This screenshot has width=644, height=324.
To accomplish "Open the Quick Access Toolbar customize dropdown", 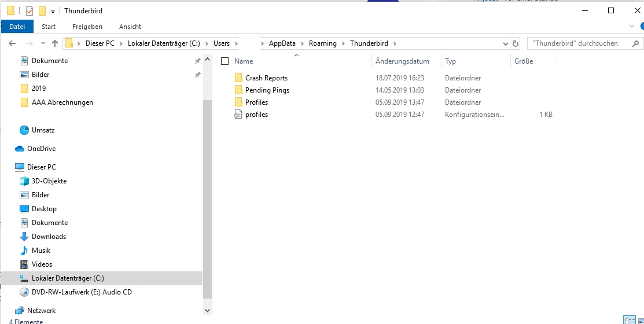I will [53, 11].
